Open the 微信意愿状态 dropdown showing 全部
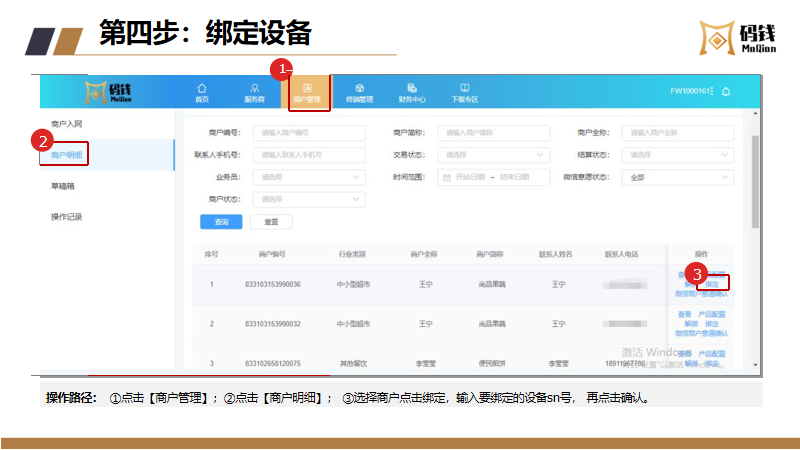Screen dimensions: 800x450 pyautogui.click(x=677, y=177)
